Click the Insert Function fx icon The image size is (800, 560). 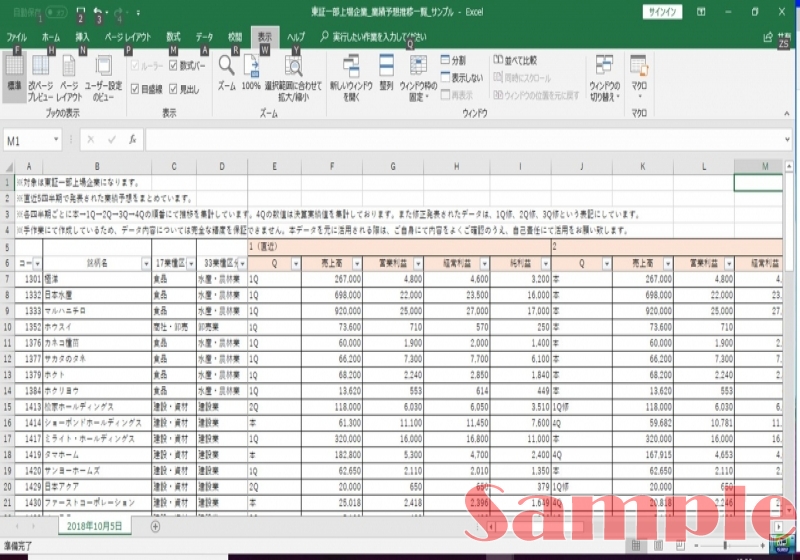point(133,140)
